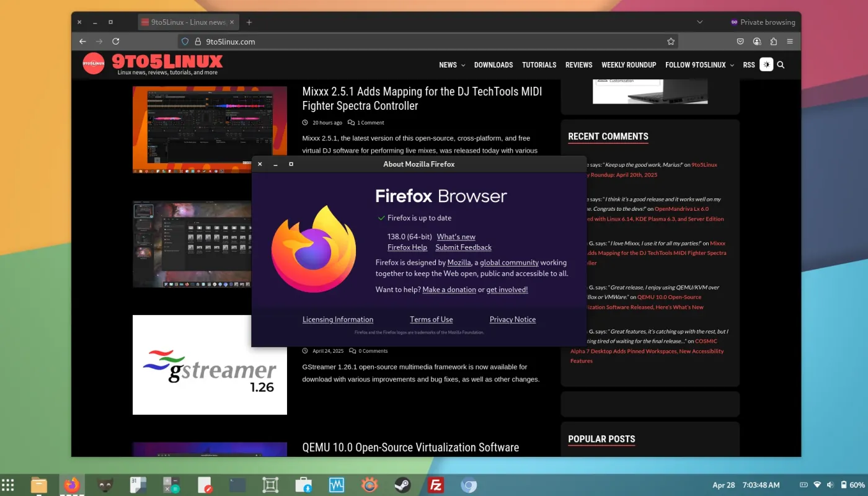Click the battery 60% indicator
The height and width of the screenshot is (496, 868).
coord(853,485)
